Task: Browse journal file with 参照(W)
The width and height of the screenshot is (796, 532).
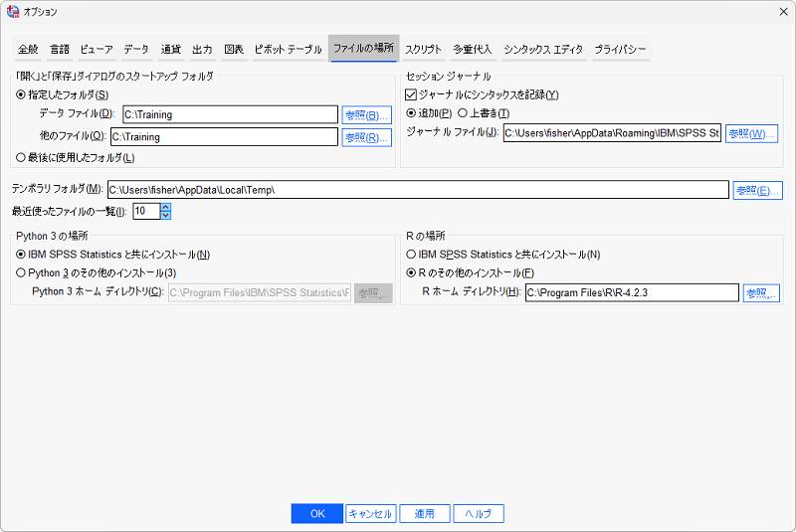Action: coord(751,134)
